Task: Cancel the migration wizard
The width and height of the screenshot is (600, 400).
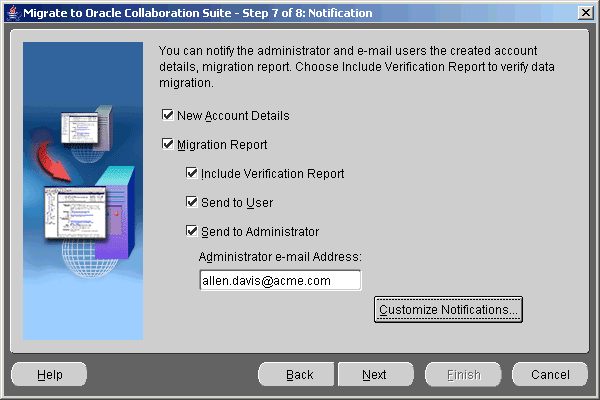Action: click(550, 374)
